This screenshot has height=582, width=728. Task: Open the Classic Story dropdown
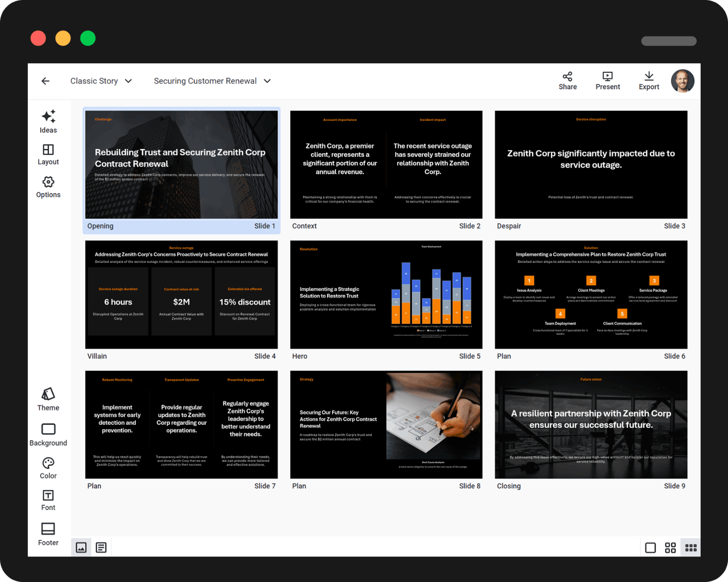[x=101, y=81]
